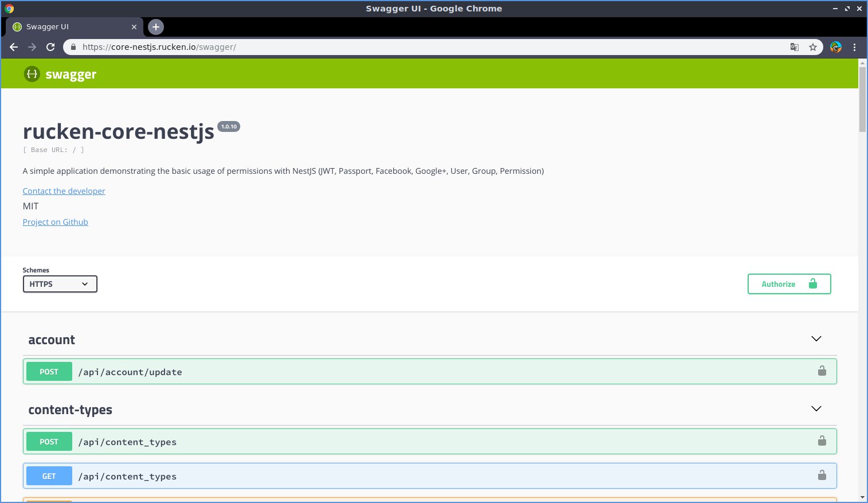Click the rucken-core-nestjs title
This screenshot has width=868, height=503.
(x=119, y=131)
